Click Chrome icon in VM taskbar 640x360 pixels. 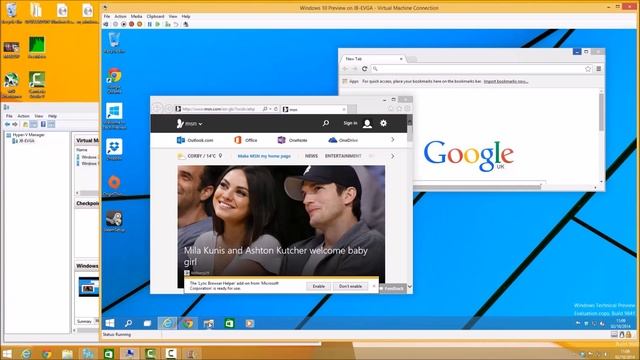tap(188, 323)
